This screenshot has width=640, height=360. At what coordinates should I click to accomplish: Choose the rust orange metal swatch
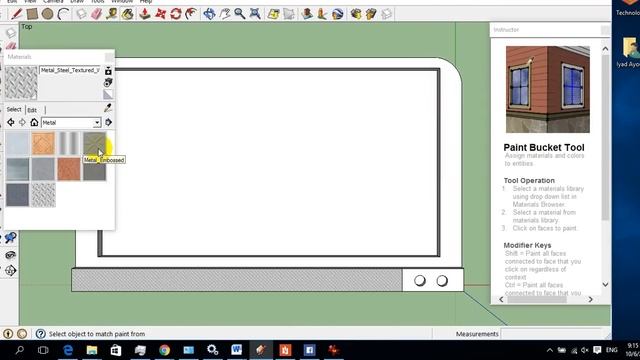tap(69, 169)
